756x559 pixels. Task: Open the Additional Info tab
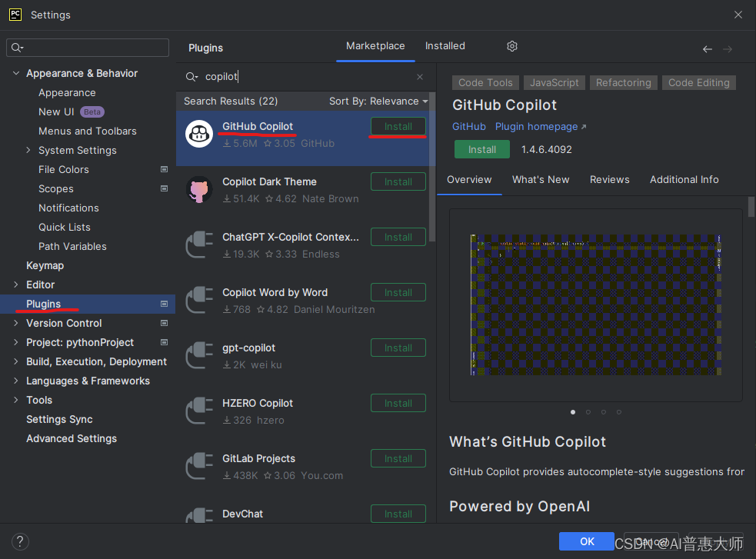[684, 180]
